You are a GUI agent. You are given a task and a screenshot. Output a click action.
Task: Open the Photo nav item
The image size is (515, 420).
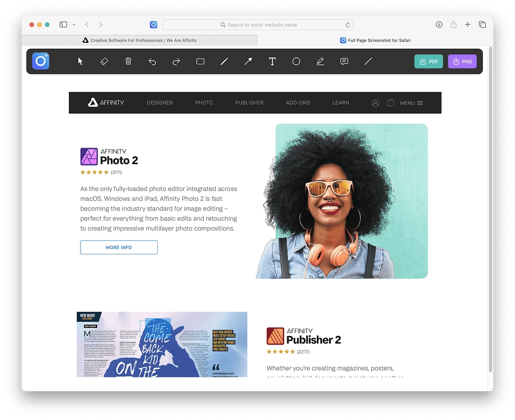204,102
